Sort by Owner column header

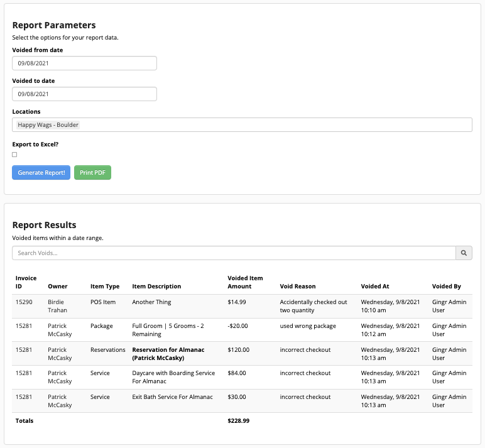(58, 286)
